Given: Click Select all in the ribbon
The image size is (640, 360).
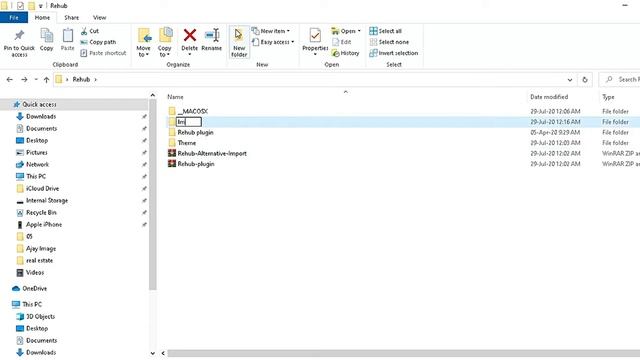Looking at the screenshot, I should click(x=386, y=31).
